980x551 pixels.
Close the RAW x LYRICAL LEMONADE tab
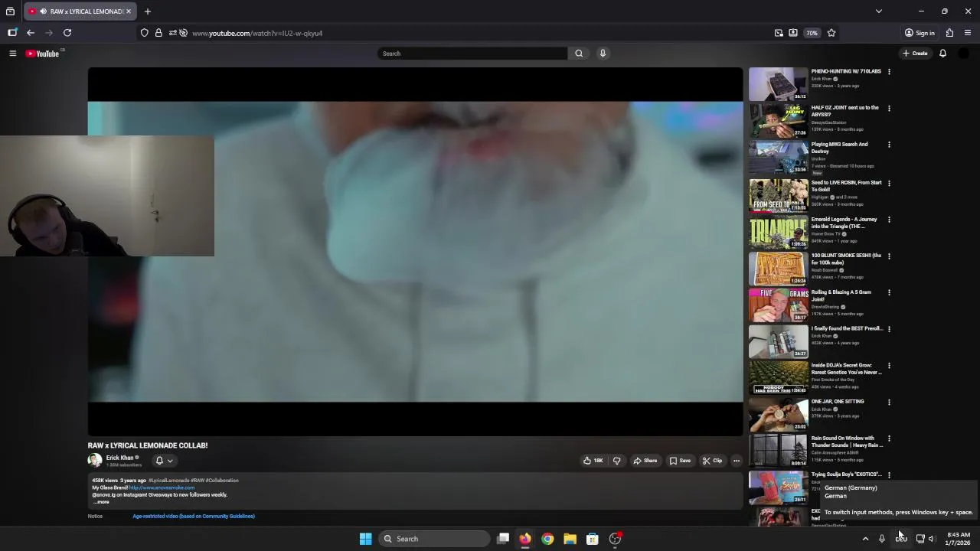[129, 11]
